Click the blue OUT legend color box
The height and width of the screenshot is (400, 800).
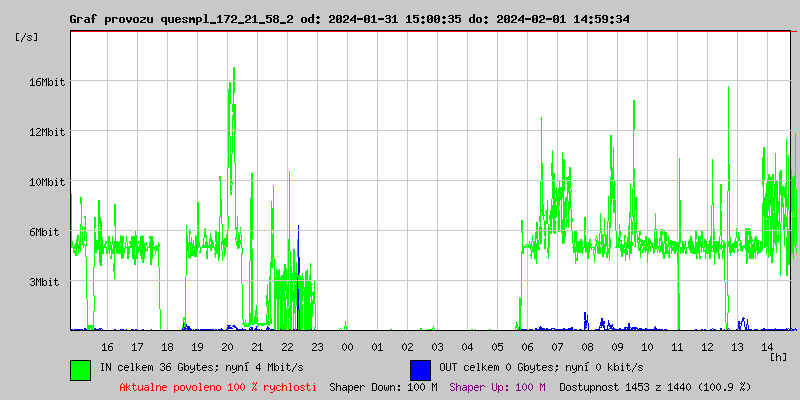(x=420, y=370)
